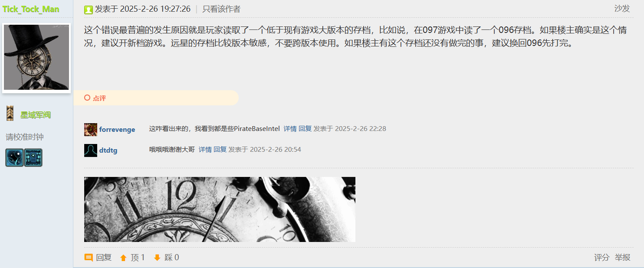Click forrevenge's small avatar icon
644x268 pixels.
91,129
